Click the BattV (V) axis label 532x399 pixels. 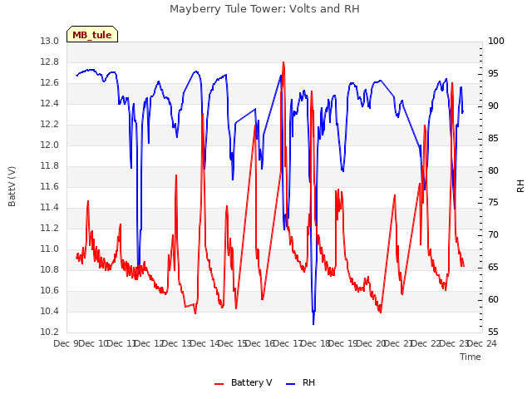pos(12,186)
